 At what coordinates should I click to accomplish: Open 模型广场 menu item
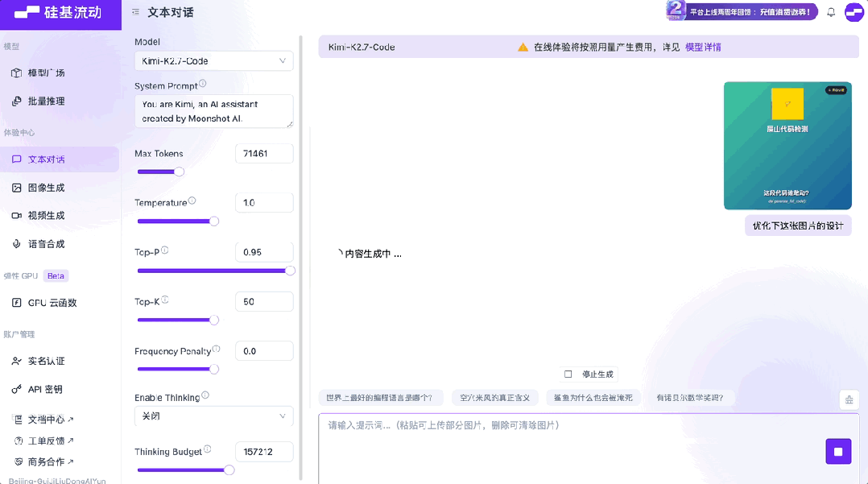click(60, 72)
